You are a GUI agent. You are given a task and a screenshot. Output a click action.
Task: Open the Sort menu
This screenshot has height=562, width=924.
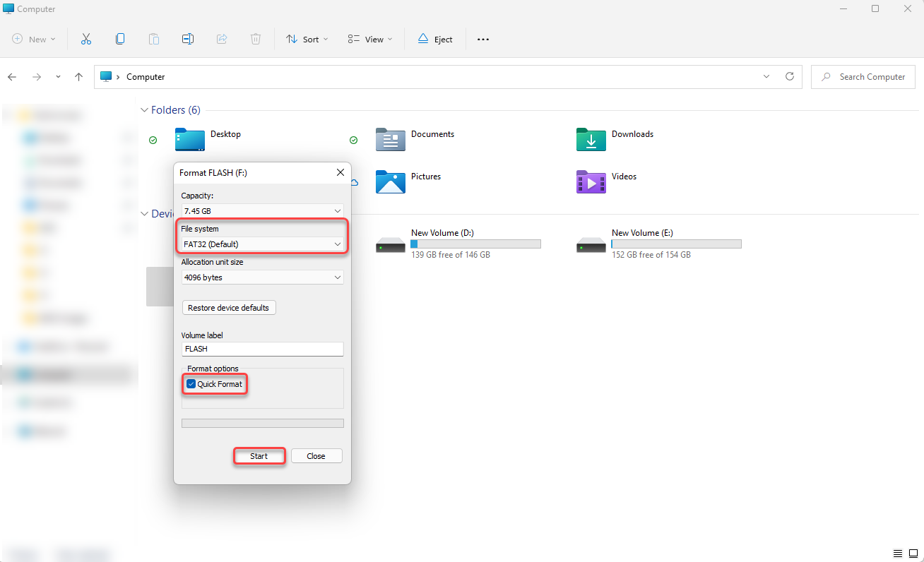[x=307, y=40]
